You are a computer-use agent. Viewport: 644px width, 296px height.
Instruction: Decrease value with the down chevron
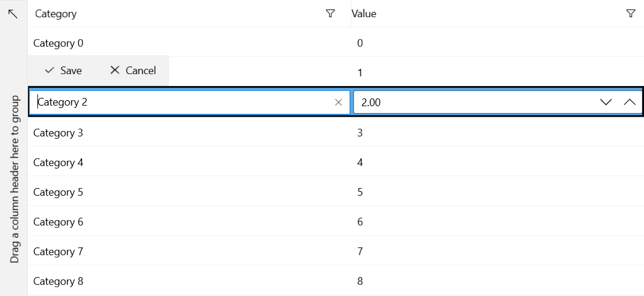tap(606, 102)
